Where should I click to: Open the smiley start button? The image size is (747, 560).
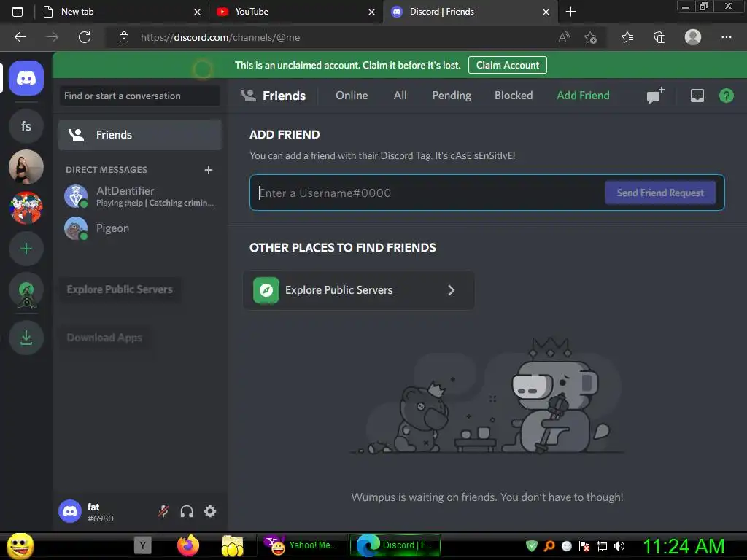[20, 545]
